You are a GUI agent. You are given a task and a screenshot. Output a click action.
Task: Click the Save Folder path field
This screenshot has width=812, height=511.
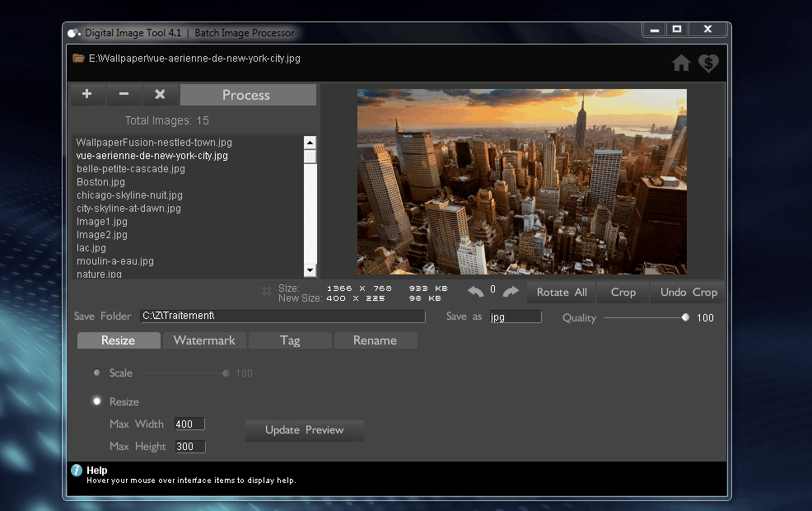(282, 316)
